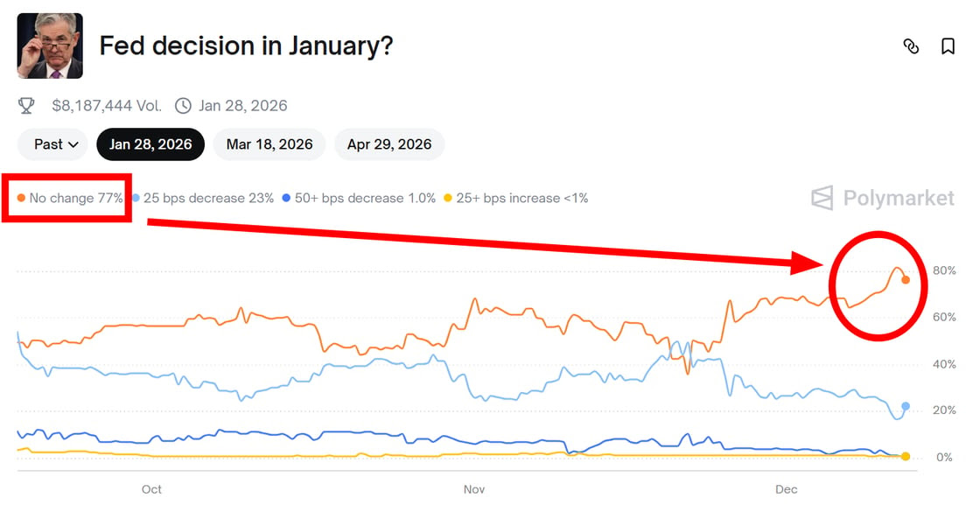
Task: Click the "Fed decision in January?" title
Action: 246,46
